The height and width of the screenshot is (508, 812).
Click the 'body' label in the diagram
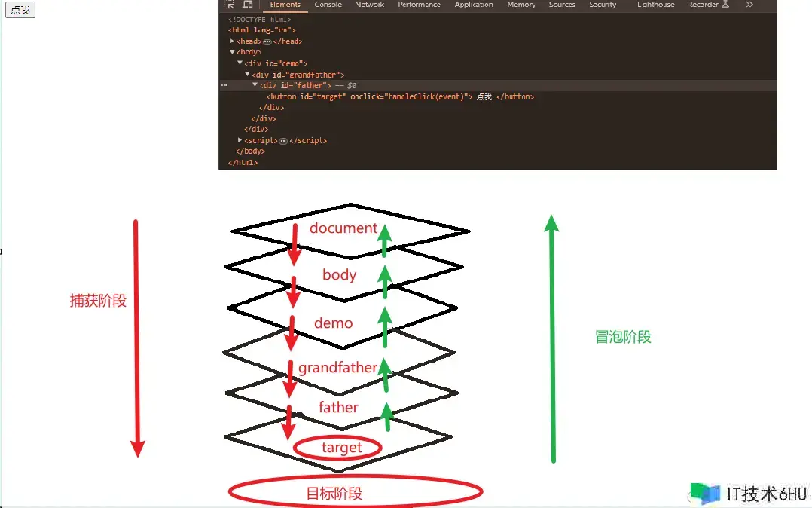tap(339, 274)
